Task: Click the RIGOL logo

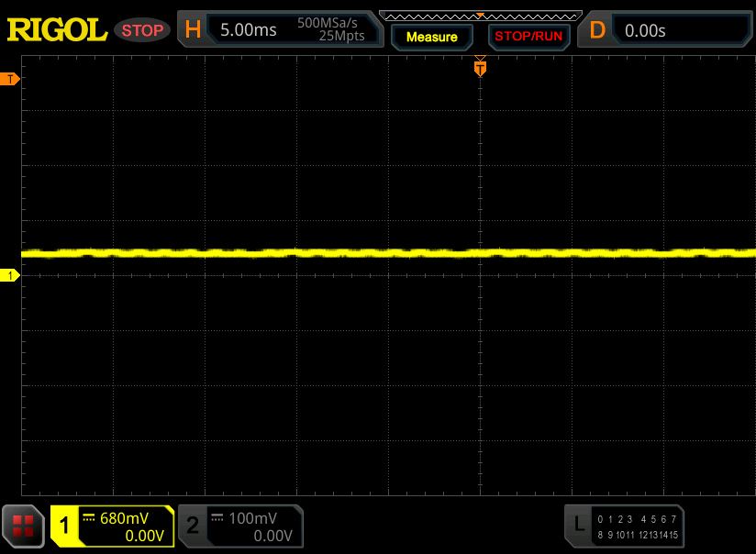Action: [57, 30]
